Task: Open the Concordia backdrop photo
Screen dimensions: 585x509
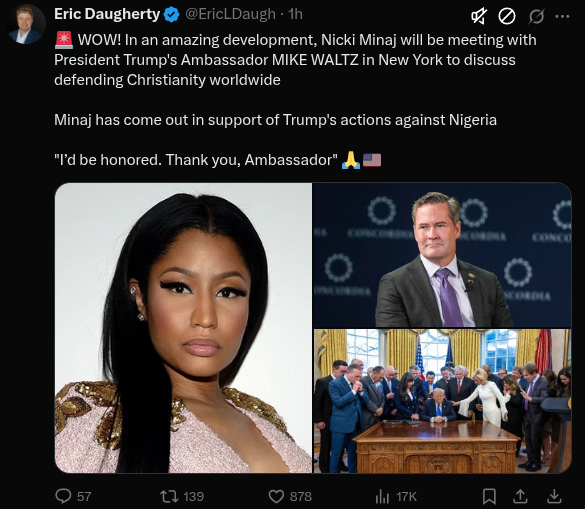Action: pos(442,255)
